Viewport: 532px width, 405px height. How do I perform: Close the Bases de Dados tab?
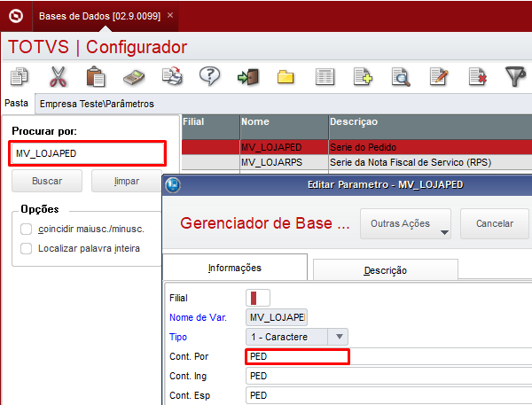pos(170,15)
